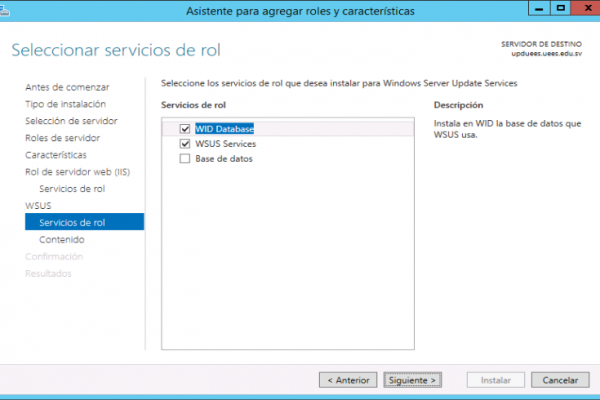Go to Antes de comenzar step
The width and height of the screenshot is (600, 400).
67,87
